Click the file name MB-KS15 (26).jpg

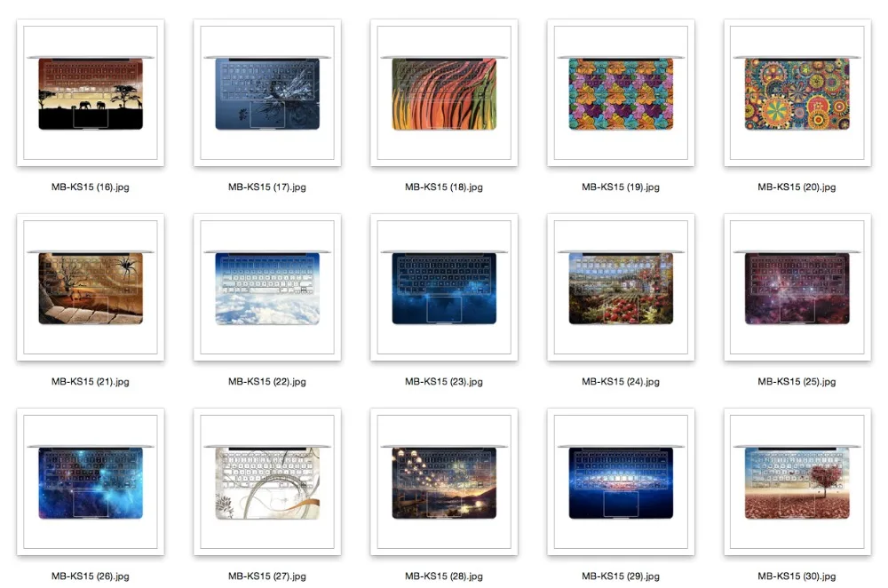(x=91, y=576)
